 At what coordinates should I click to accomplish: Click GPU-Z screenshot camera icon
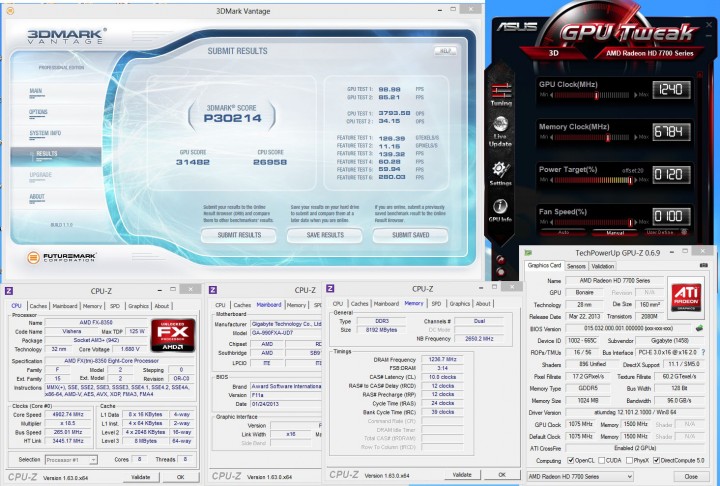pyautogui.click(x=703, y=266)
